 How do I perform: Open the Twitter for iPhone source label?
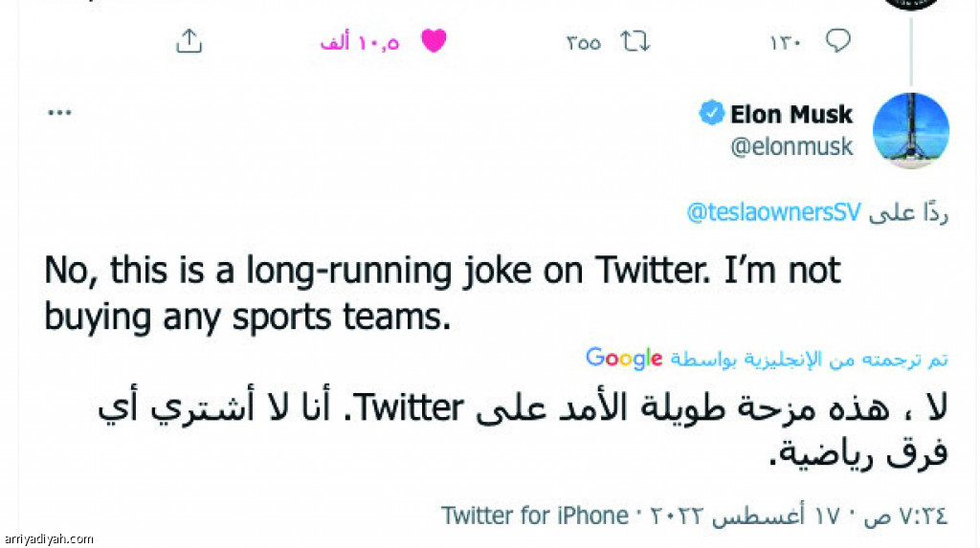pyautogui.click(x=534, y=516)
